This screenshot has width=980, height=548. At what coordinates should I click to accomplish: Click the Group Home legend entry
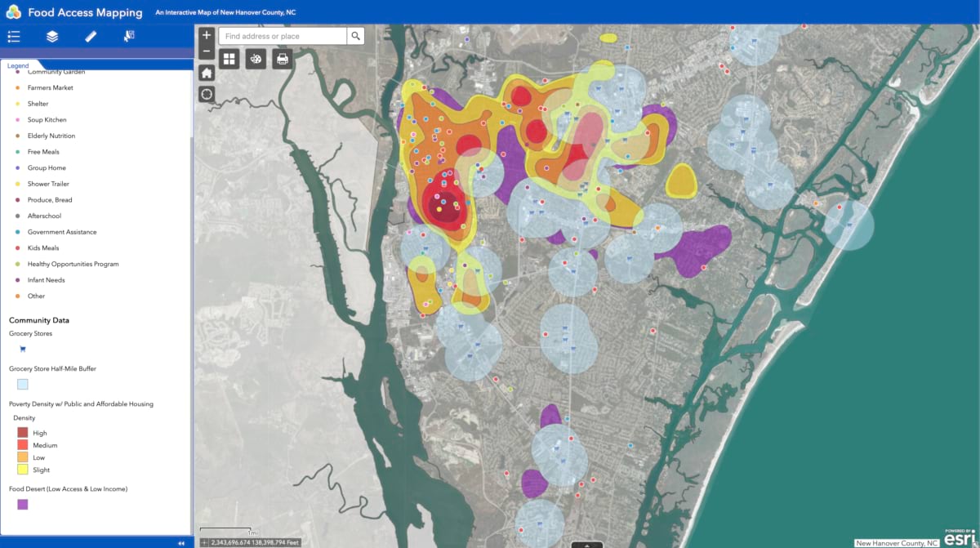point(47,167)
